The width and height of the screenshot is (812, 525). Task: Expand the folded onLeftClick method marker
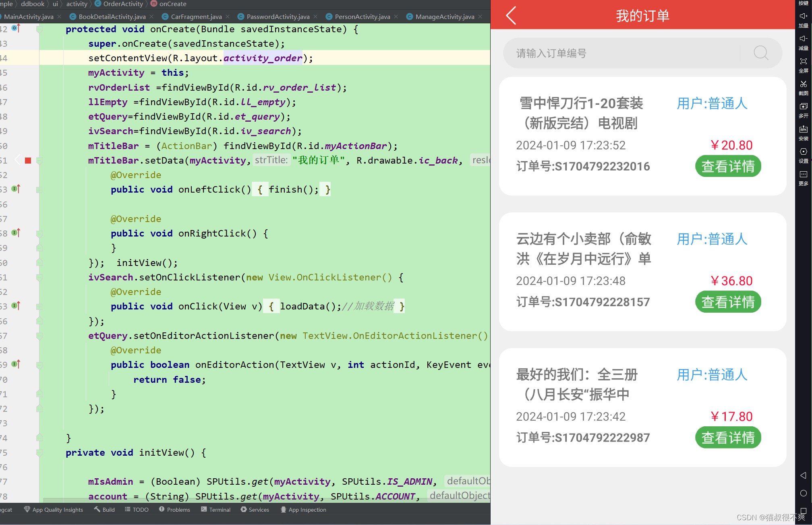(x=39, y=190)
